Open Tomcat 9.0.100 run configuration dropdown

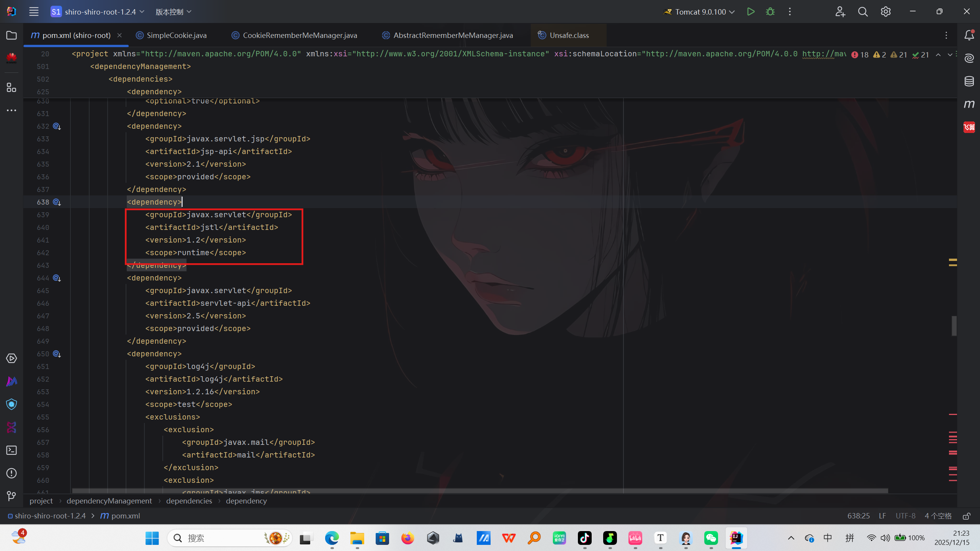pyautogui.click(x=700, y=12)
